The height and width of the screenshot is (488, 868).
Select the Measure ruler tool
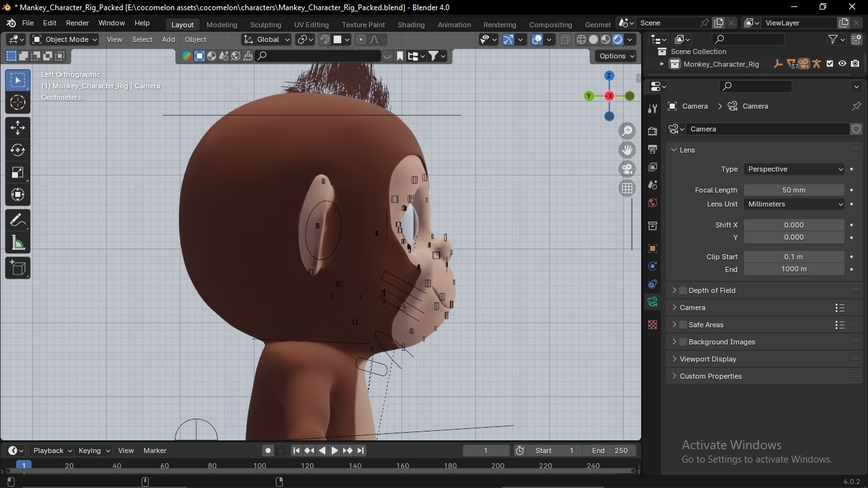click(18, 242)
